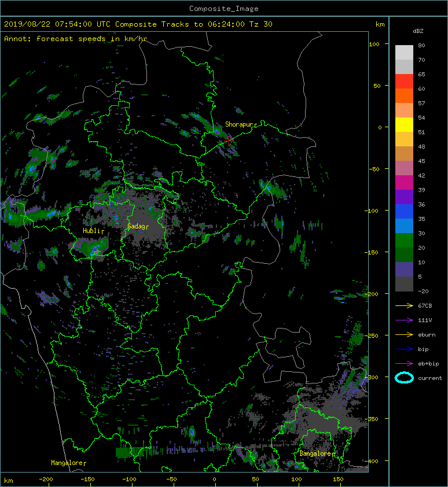Click the purple 39 dBZ color swatch
Image resolution: width=448 pixels, height=487 pixels.
[x=404, y=197]
